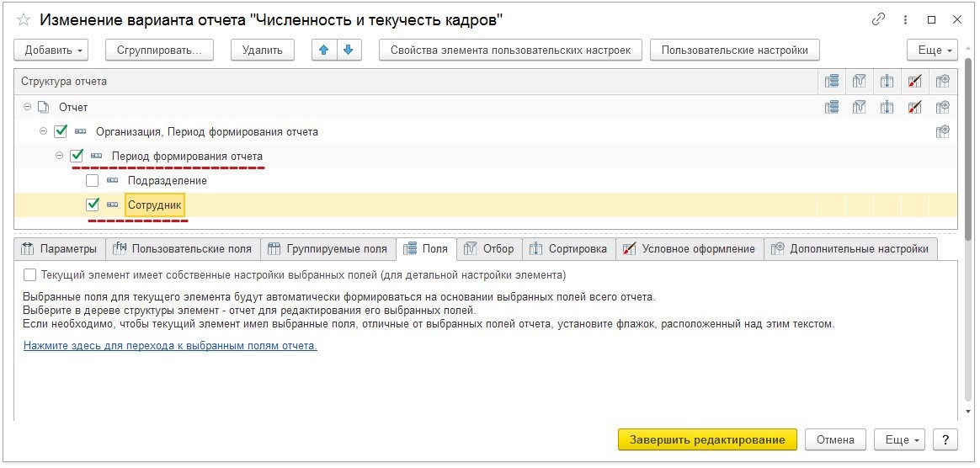Toggle own selected fields settings checkbox
The width and height of the screenshot is (980, 468).
pos(30,274)
